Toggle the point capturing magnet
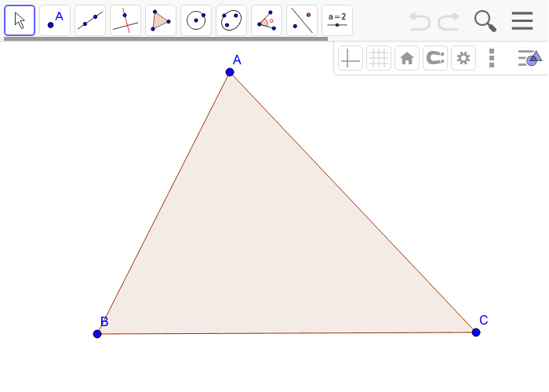 435,58
